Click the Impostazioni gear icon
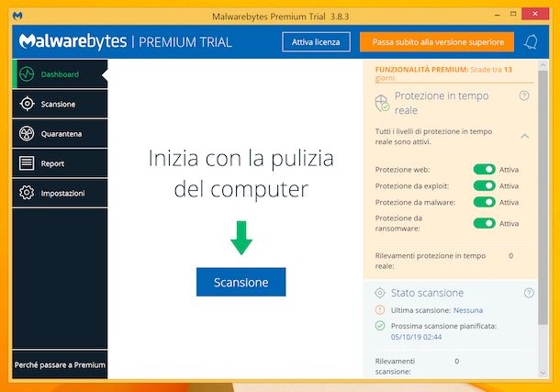The height and width of the screenshot is (392, 560). [x=27, y=193]
